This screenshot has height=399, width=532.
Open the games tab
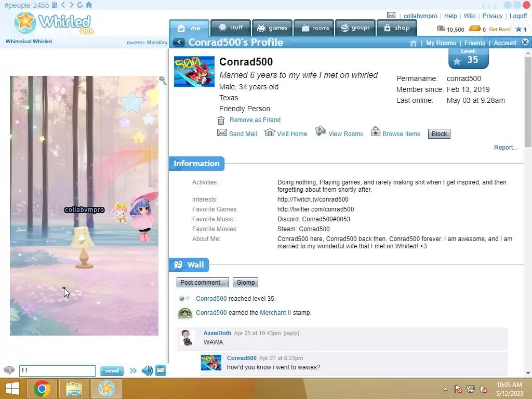[x=272, y=28]
